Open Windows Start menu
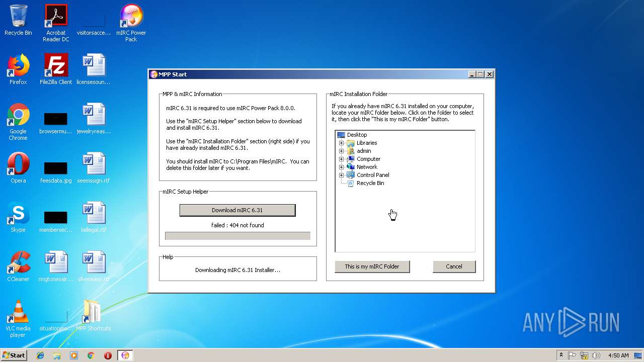Image resolution: width=644 pixels, height=362 pixels. click(14, 355)
